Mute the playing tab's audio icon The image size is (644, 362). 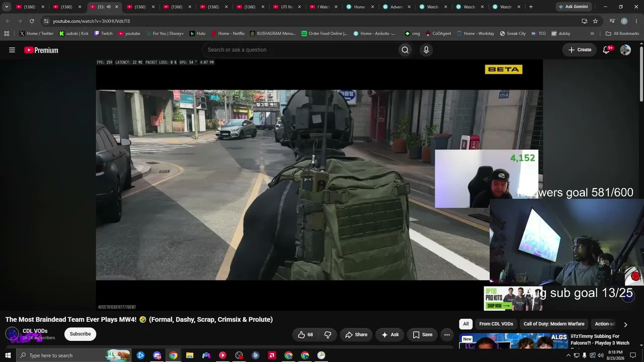point(108,7)
